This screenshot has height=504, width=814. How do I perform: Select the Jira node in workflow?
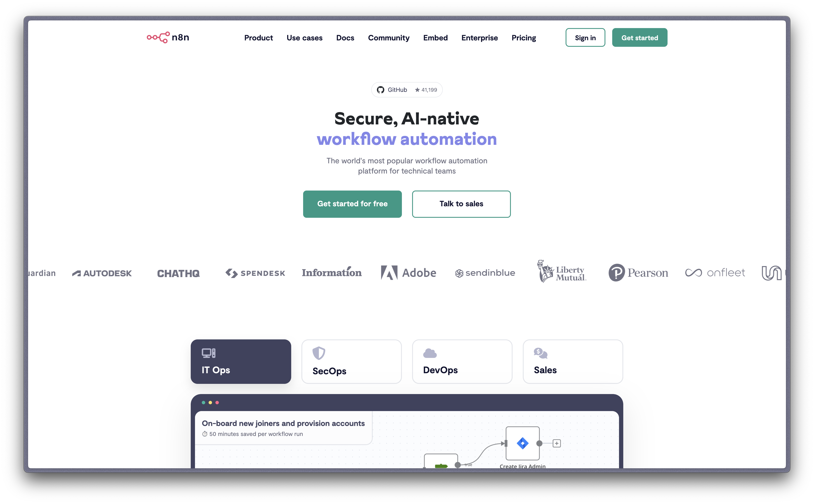(x=522, y=443)
